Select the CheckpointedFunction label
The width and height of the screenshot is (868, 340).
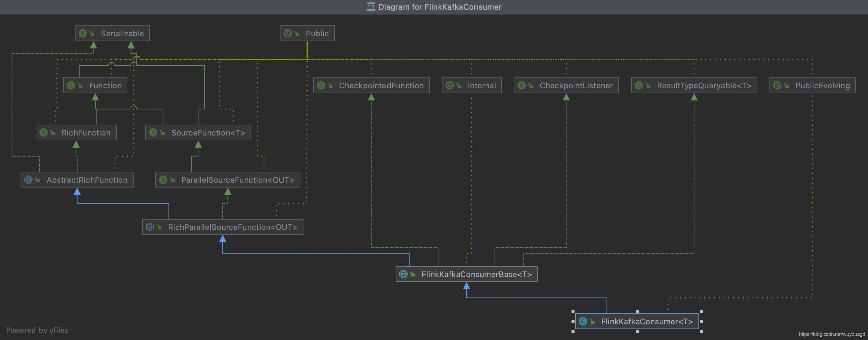pyautogui.click(x=381, y=85)
